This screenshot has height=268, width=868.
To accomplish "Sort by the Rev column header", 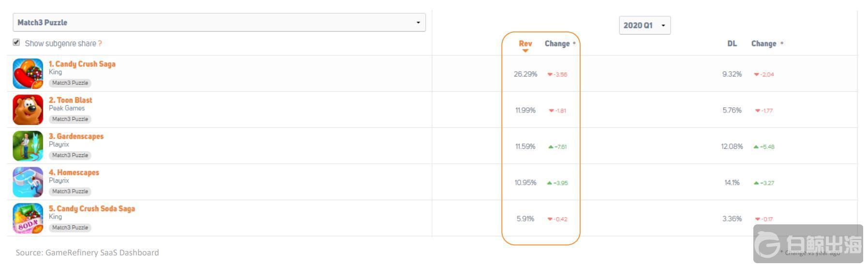I will pos(525,44).
